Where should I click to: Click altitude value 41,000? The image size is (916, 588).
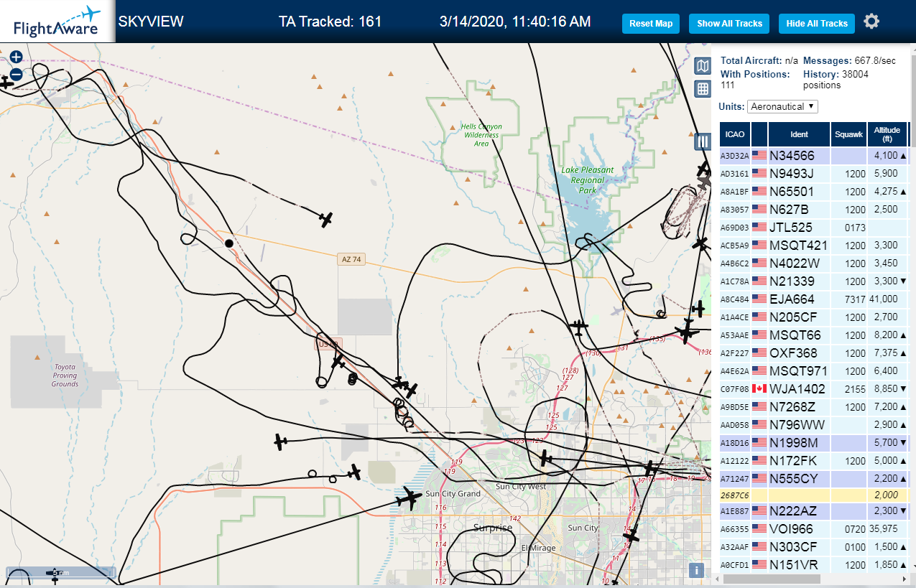tap(884, 299)
